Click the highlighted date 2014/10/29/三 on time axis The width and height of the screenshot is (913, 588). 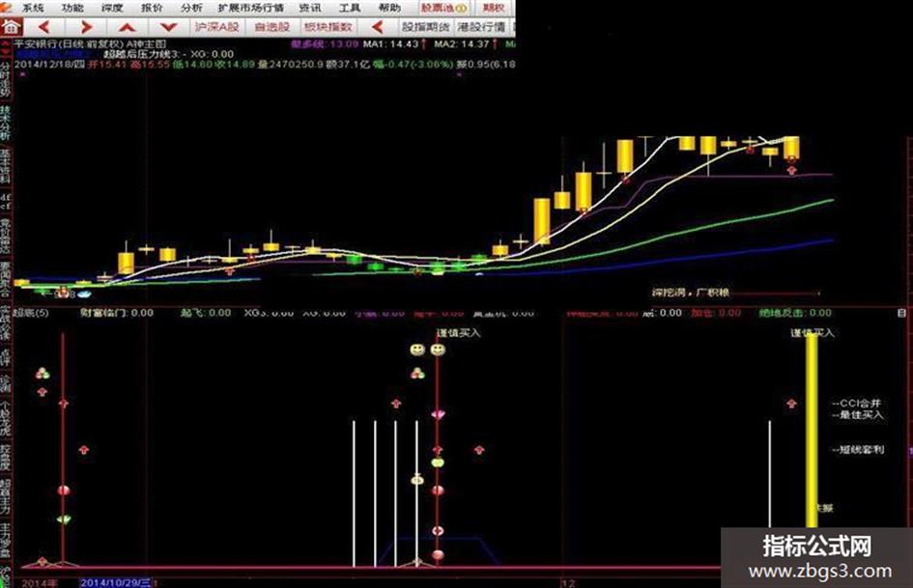click(115, 583)
